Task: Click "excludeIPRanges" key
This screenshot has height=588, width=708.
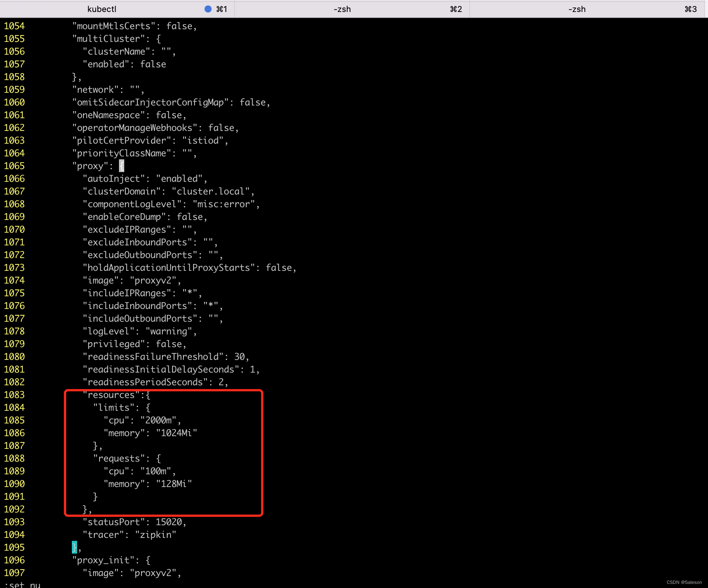Action: pyautogui.click(x=127, y=230)
